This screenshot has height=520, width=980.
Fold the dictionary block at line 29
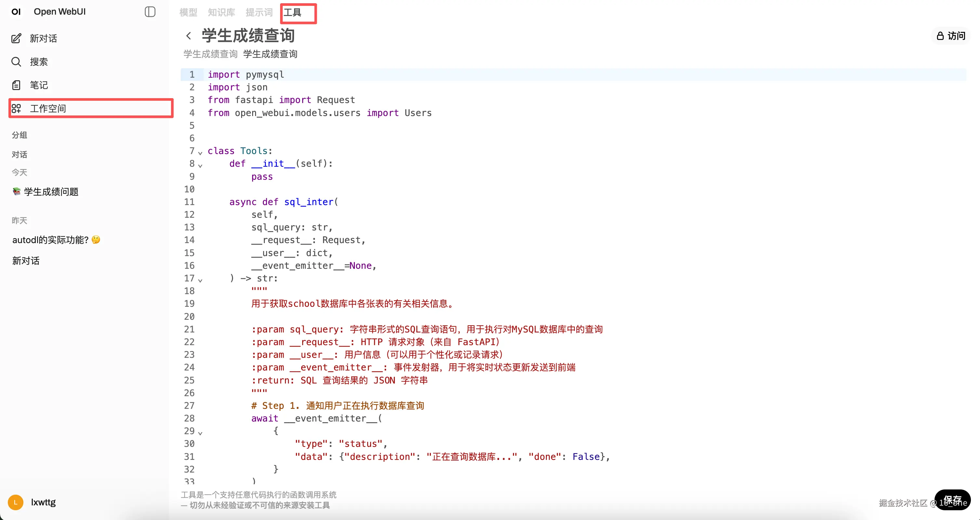200,433
